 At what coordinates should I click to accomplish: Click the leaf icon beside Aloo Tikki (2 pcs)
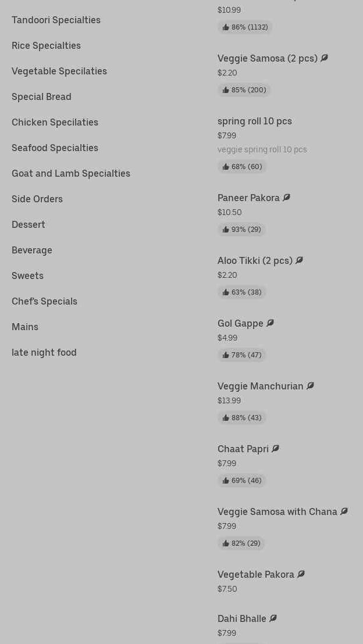(x=299, y=260)
